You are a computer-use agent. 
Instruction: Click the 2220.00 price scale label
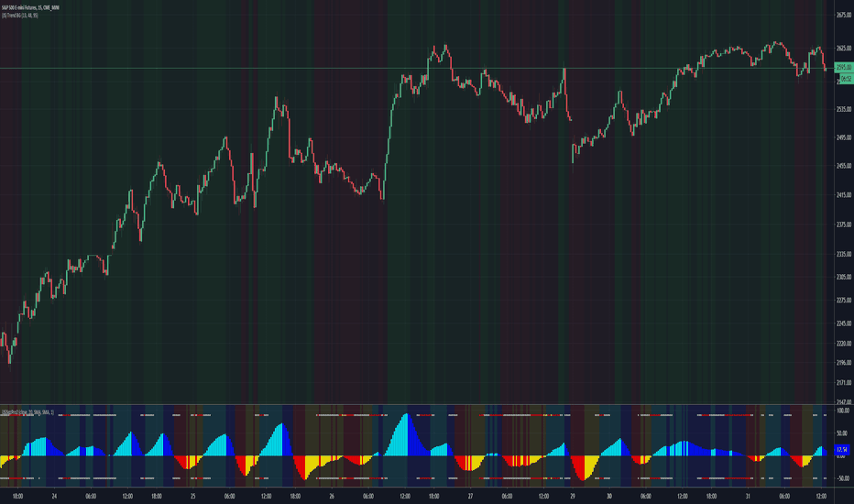click(844, 344)
